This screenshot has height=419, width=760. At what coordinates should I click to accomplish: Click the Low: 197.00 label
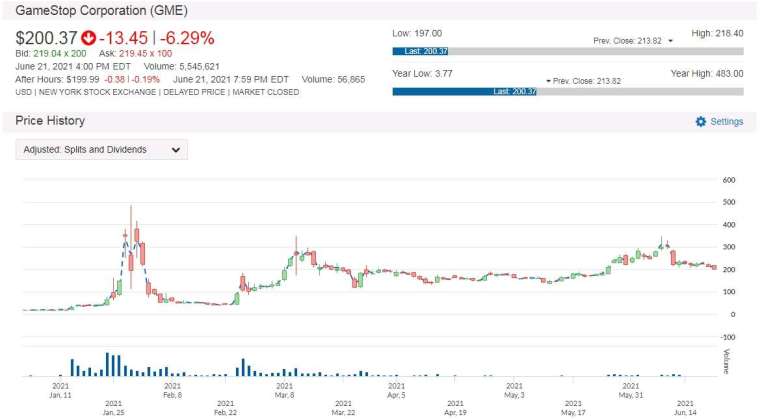pyautogui.click(x=417, y=33)
